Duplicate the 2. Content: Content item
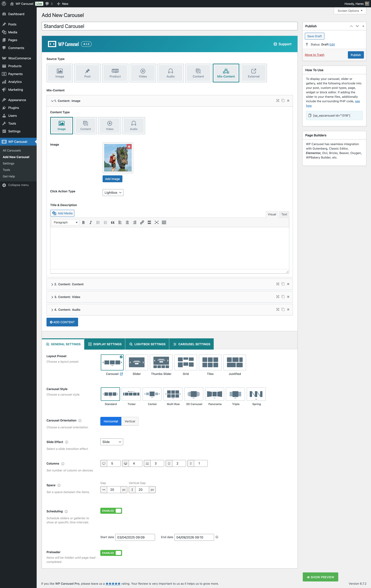This screenshot has width=371, height=588. pyautogui.click(x=283, y=284)
